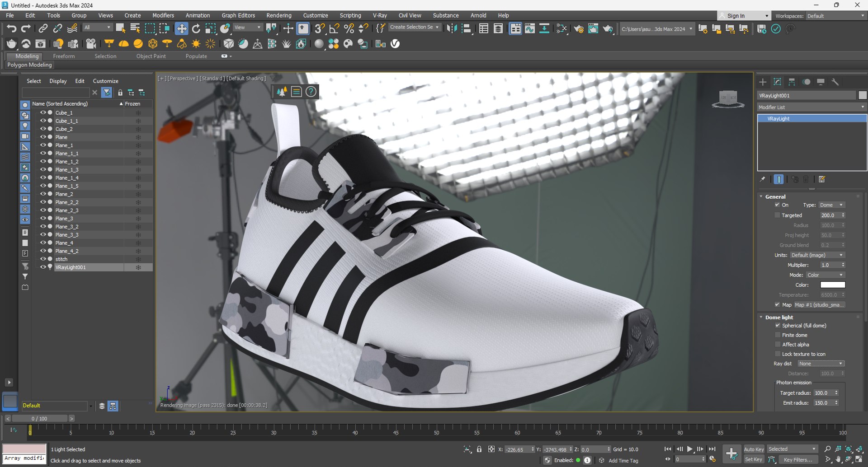Open the Motion command panel tab
The height and width of the screenshot is (467, 868).
806,82
